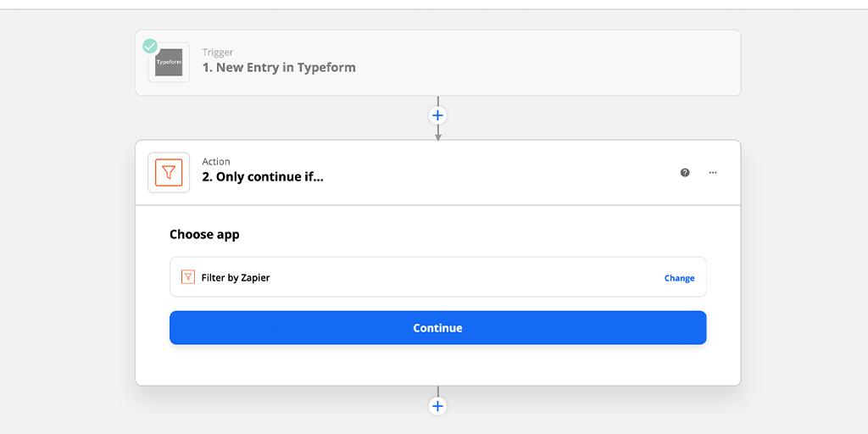Click the orange filter icon in action header
Screen dimensions: 868x434
[169, 172]
